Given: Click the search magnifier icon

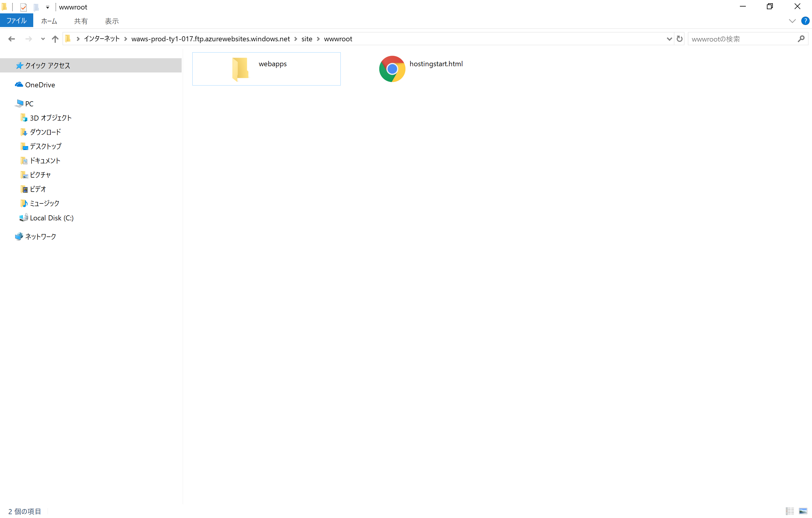Looking at the screenshot, I should click(x=801, y=39).
